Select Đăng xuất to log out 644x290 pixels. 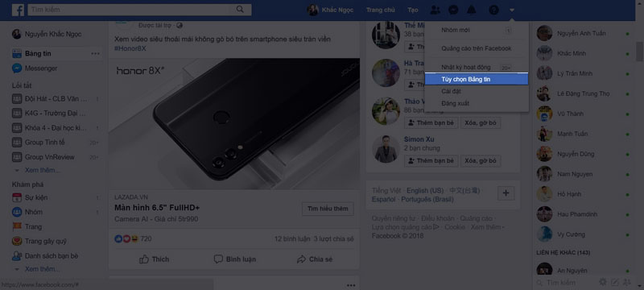476,103
